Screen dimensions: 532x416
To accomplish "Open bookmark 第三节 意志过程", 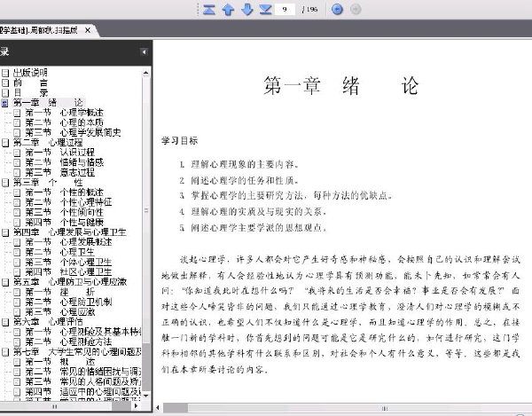I will [59, 172].
